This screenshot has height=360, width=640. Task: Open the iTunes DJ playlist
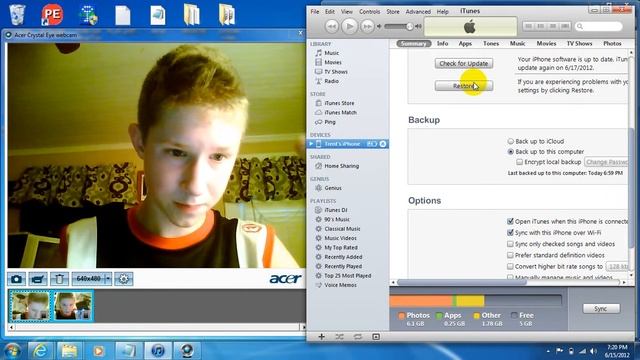pyautogui.click(x=336, y=210)
